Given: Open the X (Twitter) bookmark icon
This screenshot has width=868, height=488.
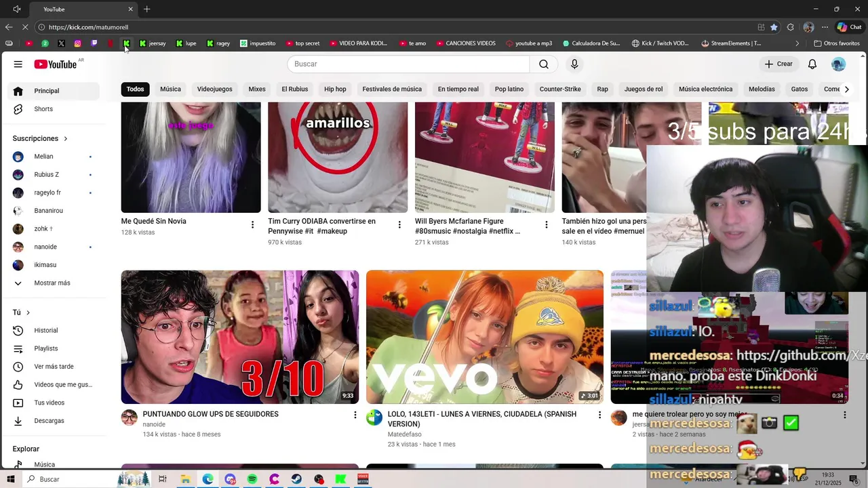Looking at the screenshot, I should click(x=62, y=43).
